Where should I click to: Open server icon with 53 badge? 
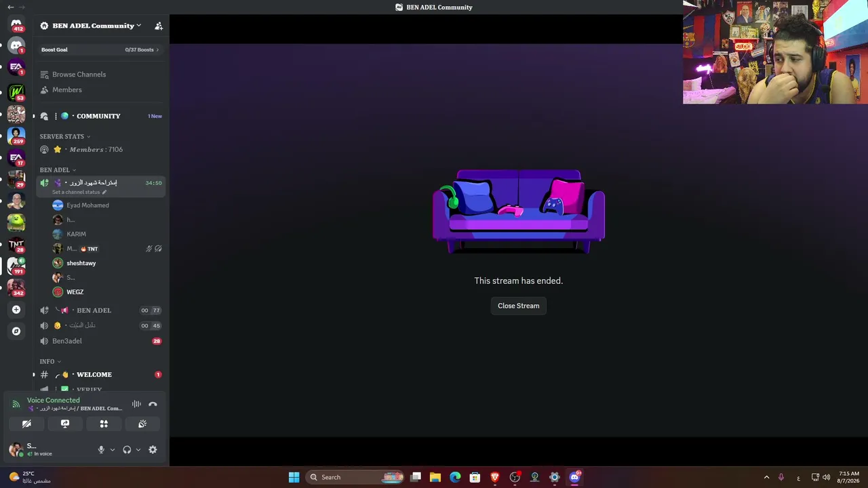[16, 91]
